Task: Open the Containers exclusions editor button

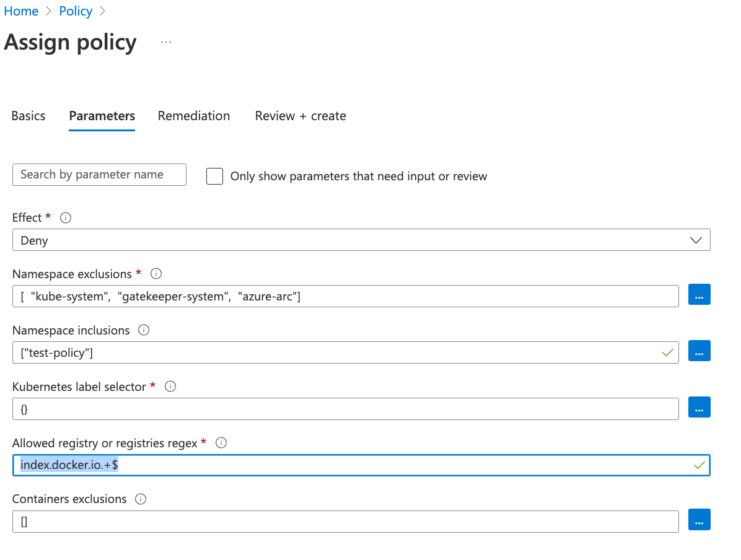Action: point(699,520)
